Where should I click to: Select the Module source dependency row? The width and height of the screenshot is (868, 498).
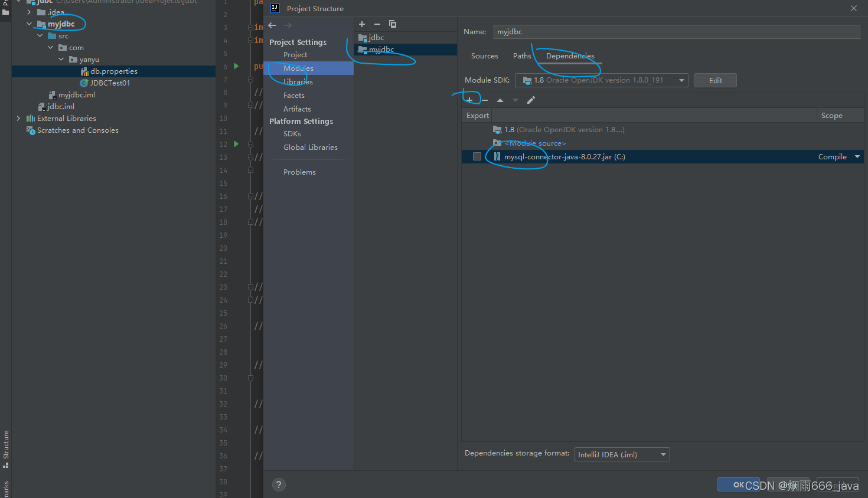click(663, 143)
